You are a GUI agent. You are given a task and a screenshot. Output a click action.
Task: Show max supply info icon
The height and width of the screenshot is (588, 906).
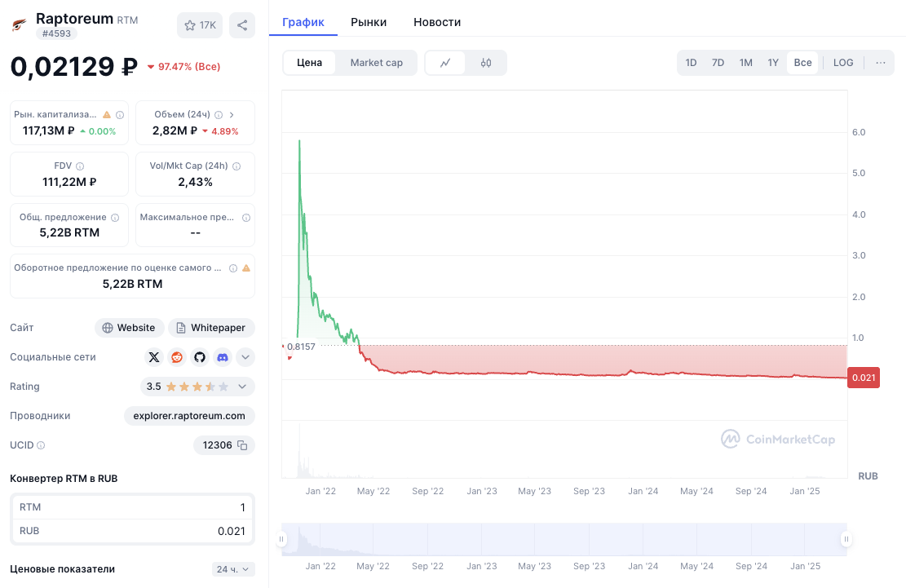point(246,218)
